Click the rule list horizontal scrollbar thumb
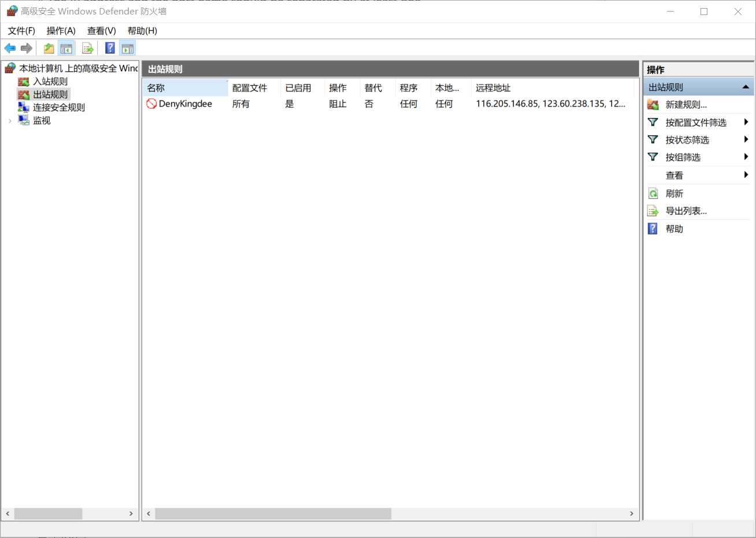 tap(273, 514)
